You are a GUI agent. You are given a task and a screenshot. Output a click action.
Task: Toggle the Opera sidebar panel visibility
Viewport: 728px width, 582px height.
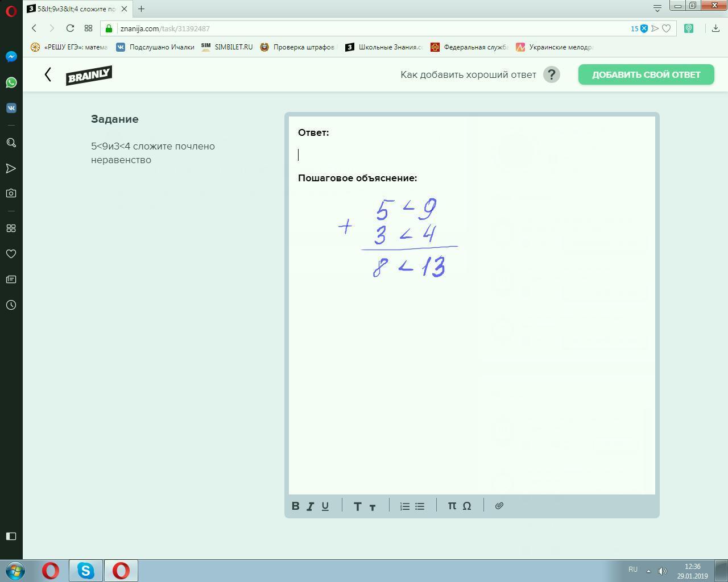click(11, 536)
